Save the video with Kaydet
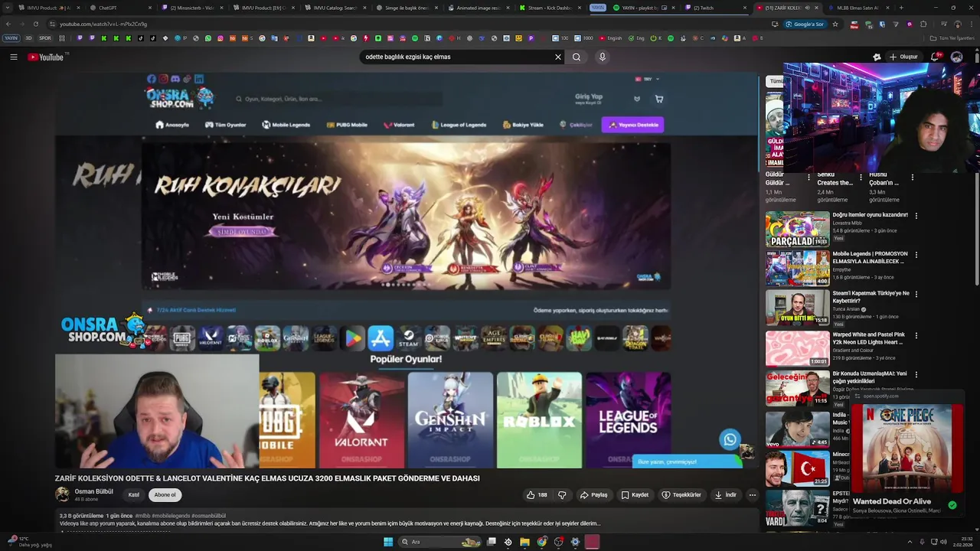980x551 pixels. [x=635, y=495]
